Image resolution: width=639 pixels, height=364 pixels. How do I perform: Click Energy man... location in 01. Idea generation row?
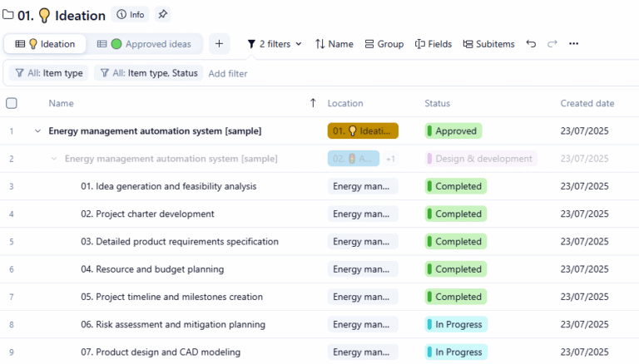363,186
